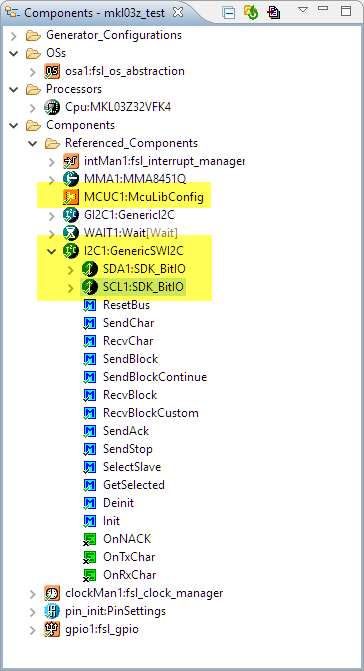This screenshot has height=671, width=364.
Task: Expand the gpio1:fsl_gpio node
Action: point(33,629)
